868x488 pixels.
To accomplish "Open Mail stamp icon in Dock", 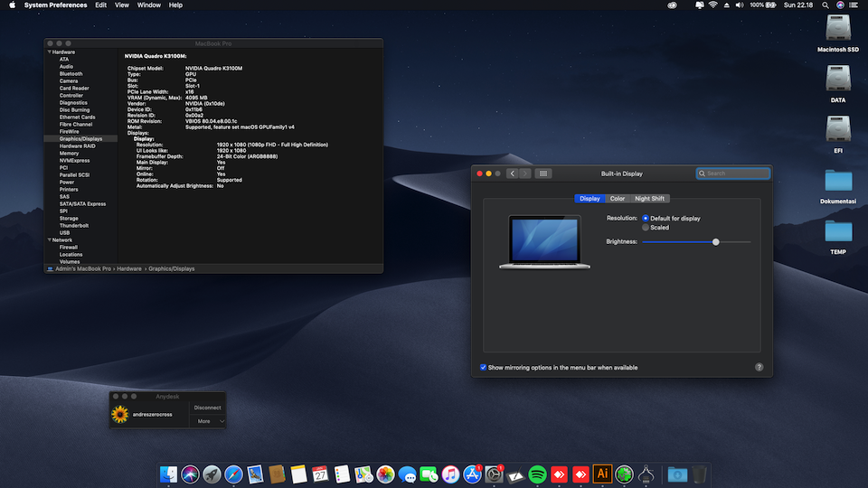I will click(255, 474).
